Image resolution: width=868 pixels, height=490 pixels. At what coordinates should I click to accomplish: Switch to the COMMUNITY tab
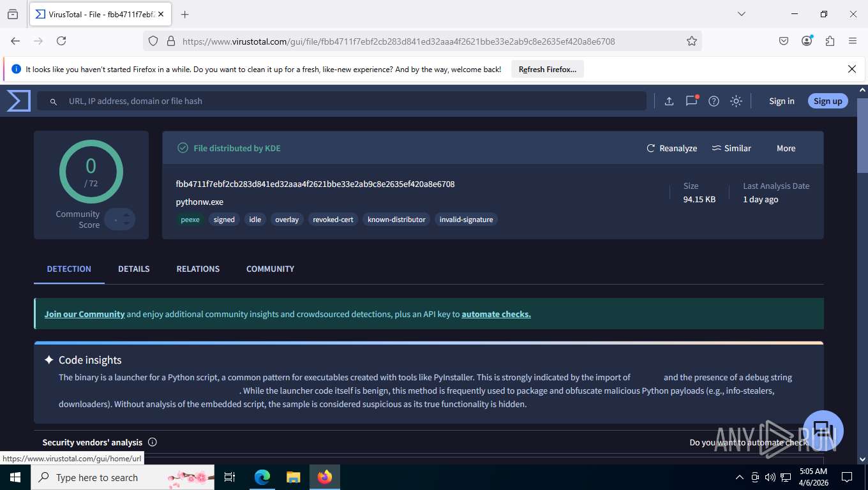[x=270, y=269]
